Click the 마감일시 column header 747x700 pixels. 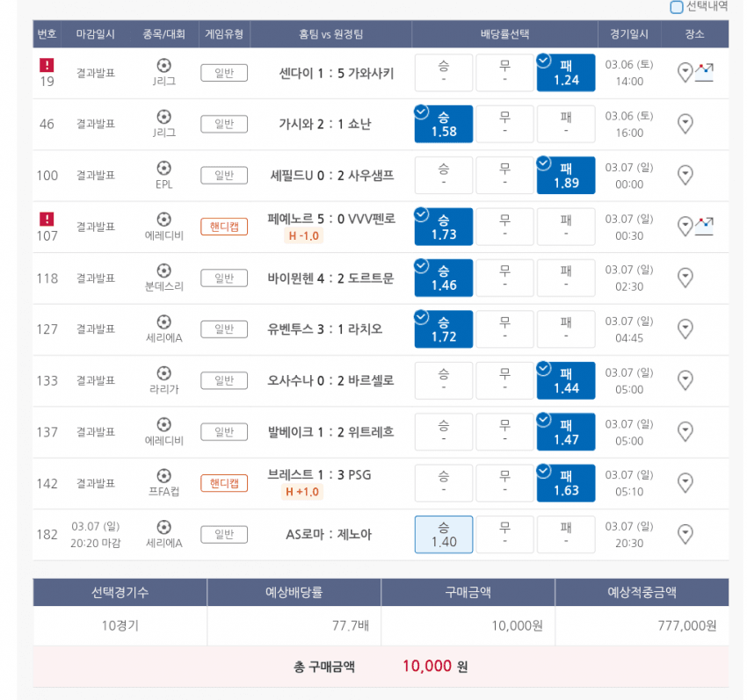(x=95, y=34)
